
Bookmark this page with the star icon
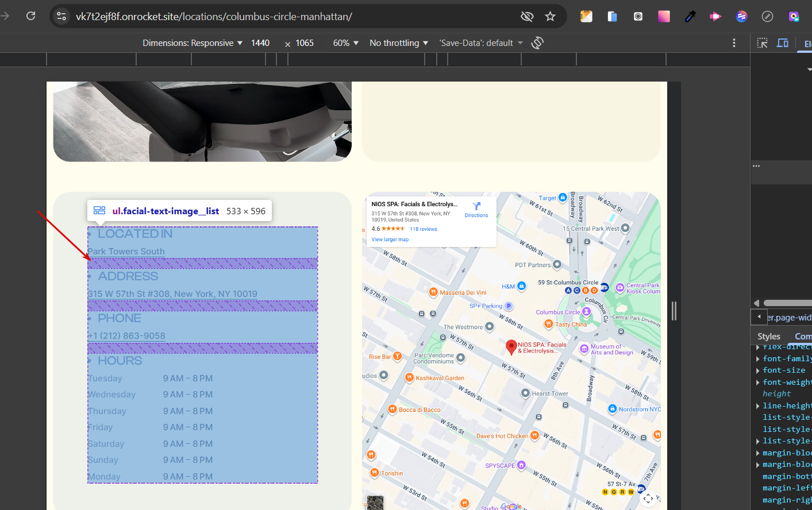click(550, 16)
